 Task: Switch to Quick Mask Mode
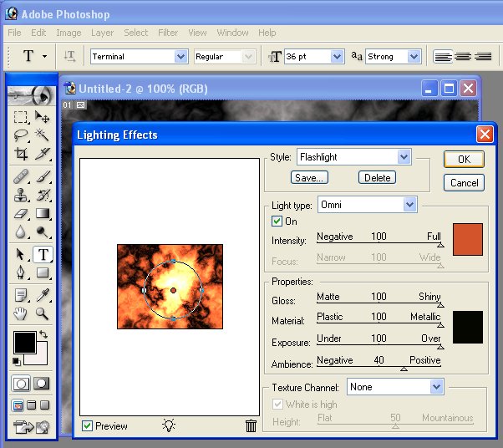pos(42,383)
